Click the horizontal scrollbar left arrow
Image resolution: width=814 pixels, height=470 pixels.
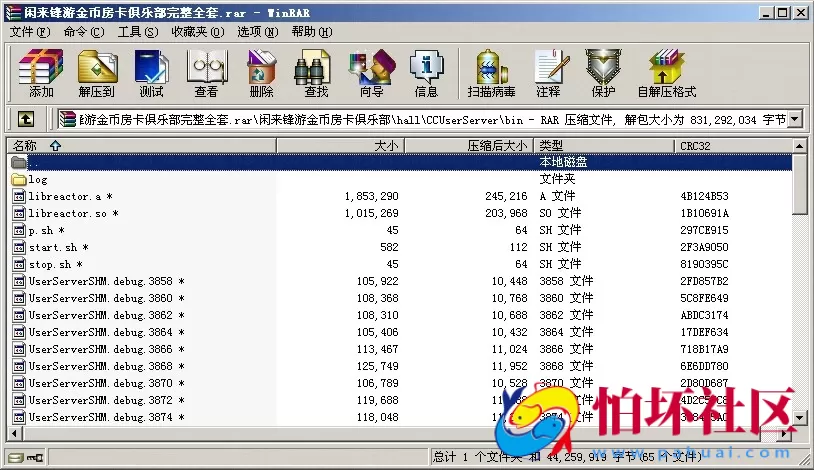pyautogui.click(x=14, y=433)
